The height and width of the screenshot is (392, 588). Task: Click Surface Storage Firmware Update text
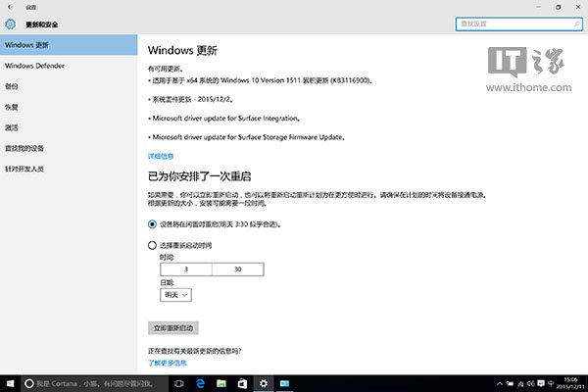pyautogui.click(x=246, y=137)
